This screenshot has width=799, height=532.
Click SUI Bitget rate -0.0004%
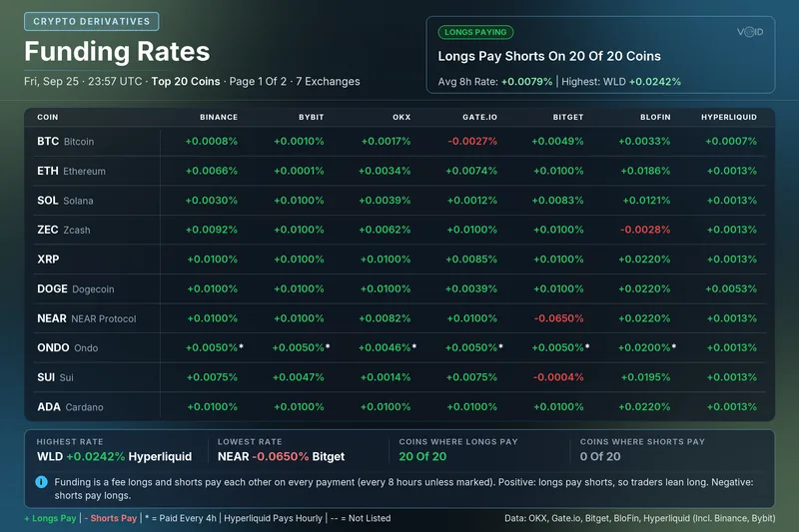[x=558, y=377]
